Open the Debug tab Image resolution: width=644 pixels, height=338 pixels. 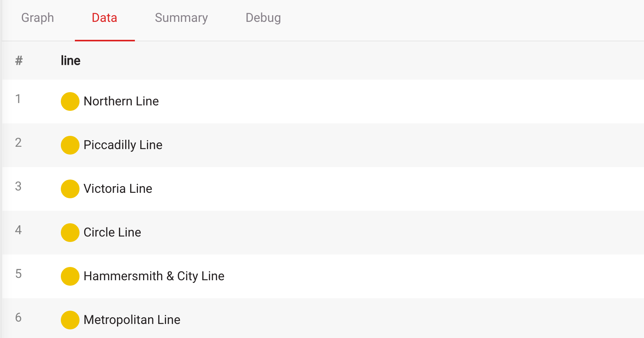pyautogui.click(x=263, y=18)
